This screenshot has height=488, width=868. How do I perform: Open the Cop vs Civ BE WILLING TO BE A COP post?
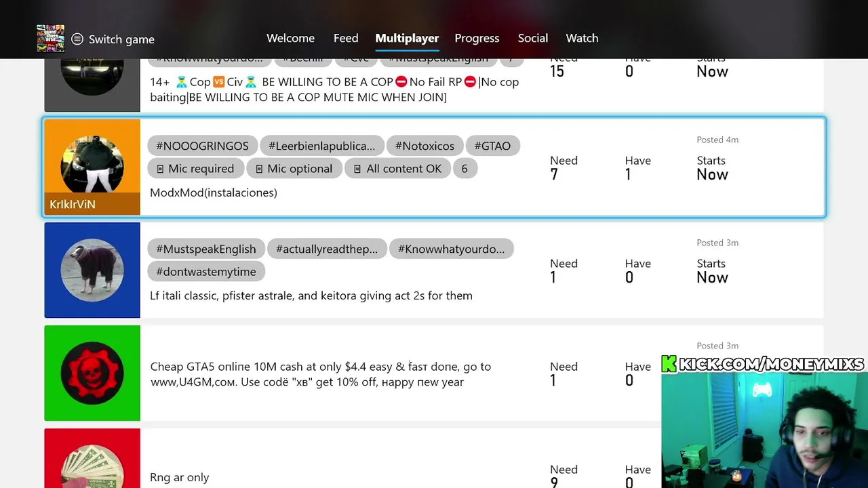[x=434, y=85]
